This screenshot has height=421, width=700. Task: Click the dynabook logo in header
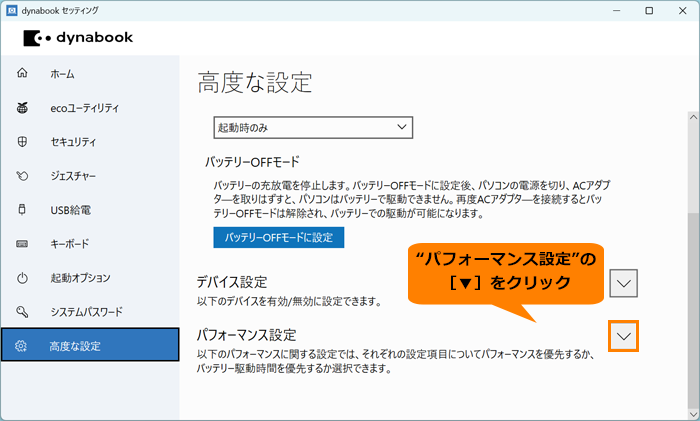[x=78, y=38]
